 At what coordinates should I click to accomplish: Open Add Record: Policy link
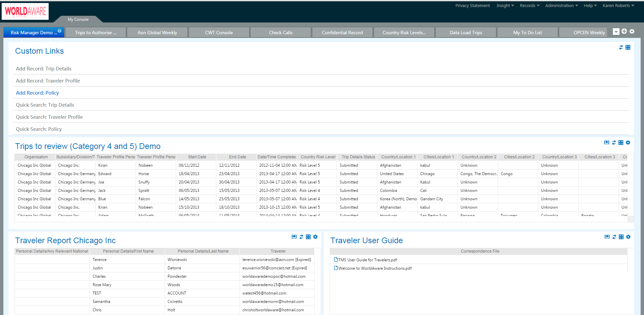click(x=38, y=93)
